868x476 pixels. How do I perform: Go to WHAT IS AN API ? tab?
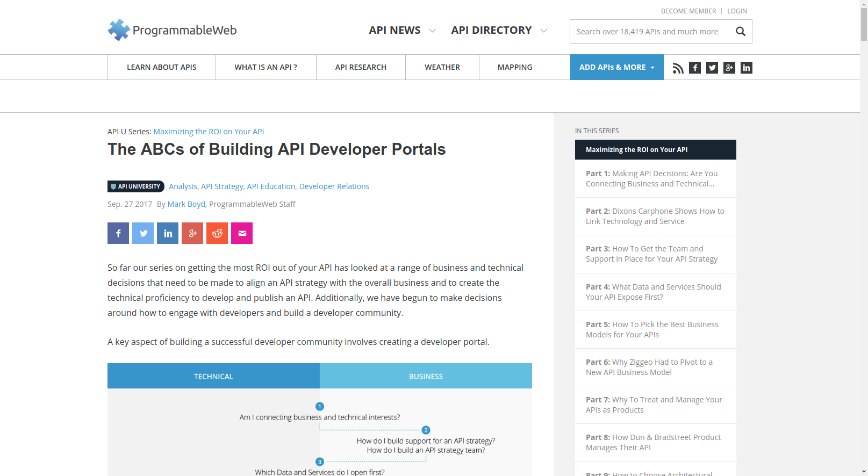click(266, 67)
